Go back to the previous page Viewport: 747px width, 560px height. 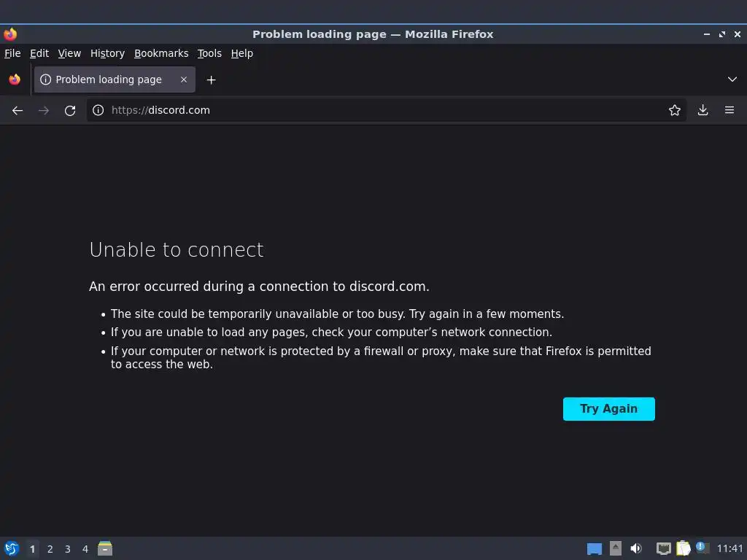(x=18, y=111)
